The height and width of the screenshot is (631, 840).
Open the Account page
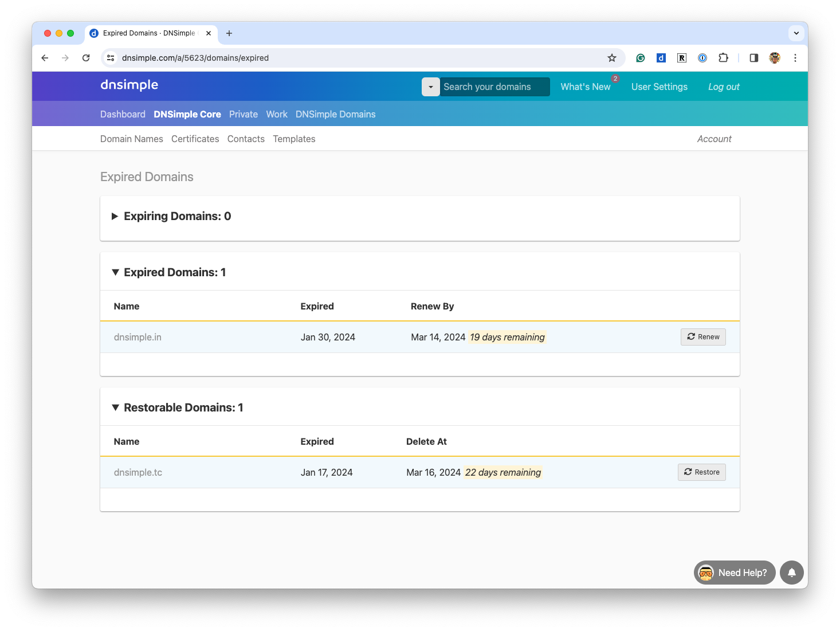coord(714,139)
